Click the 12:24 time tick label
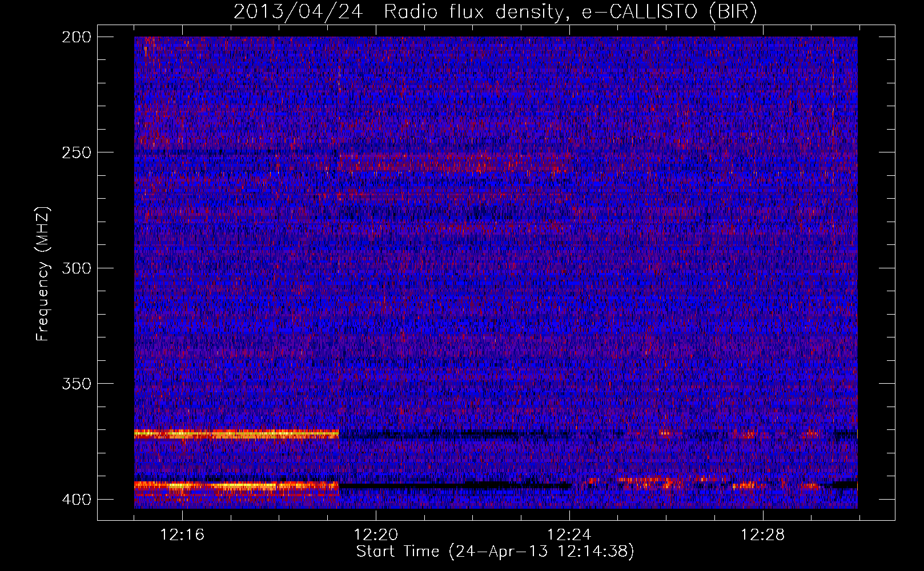The height and width of the screenshot is (571, 924). [x=569, y=534]
